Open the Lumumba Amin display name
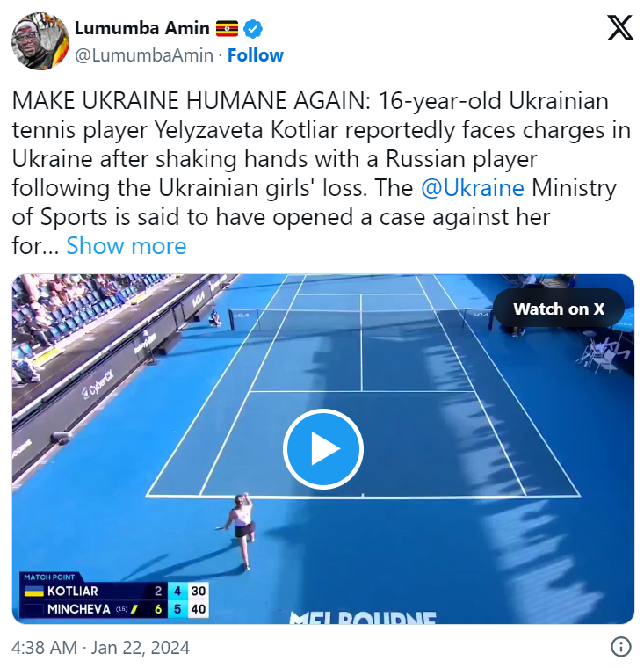Screen dimensions: 644x668 [x=142, y=28]
